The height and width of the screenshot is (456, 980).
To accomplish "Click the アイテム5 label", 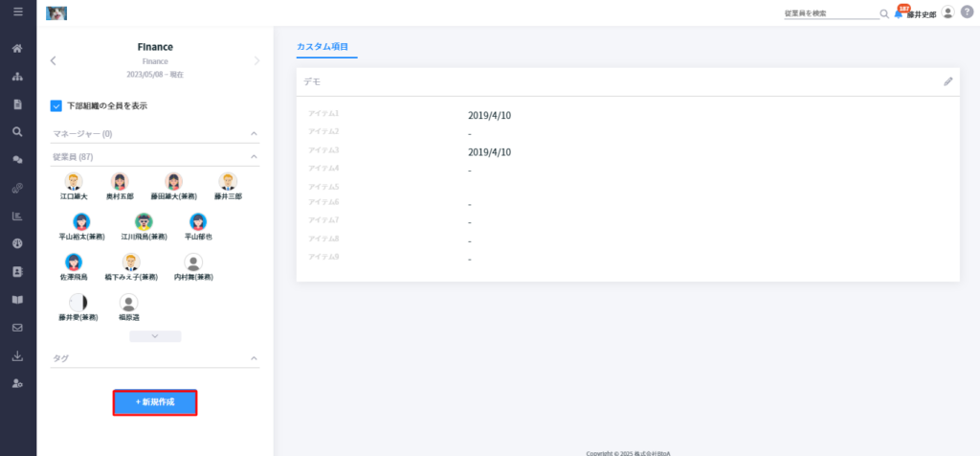I will tap(323, 187).
